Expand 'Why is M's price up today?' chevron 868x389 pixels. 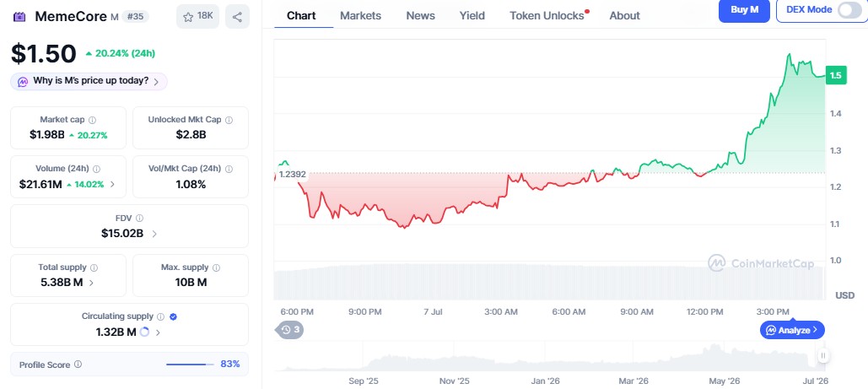156,82
